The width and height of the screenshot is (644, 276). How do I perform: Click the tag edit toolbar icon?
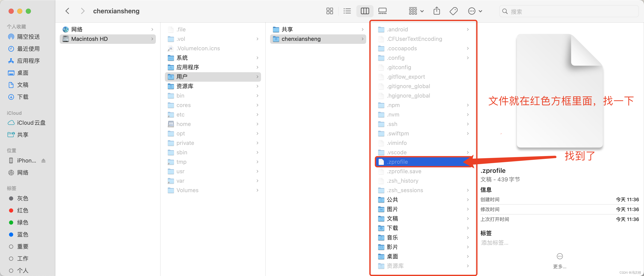tap(454, 11)
